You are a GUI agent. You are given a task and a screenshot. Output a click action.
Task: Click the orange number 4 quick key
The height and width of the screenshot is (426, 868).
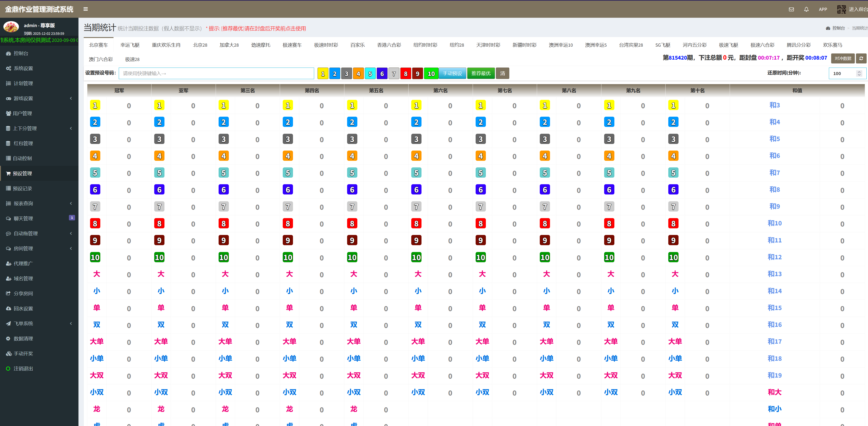click(358, 73)
